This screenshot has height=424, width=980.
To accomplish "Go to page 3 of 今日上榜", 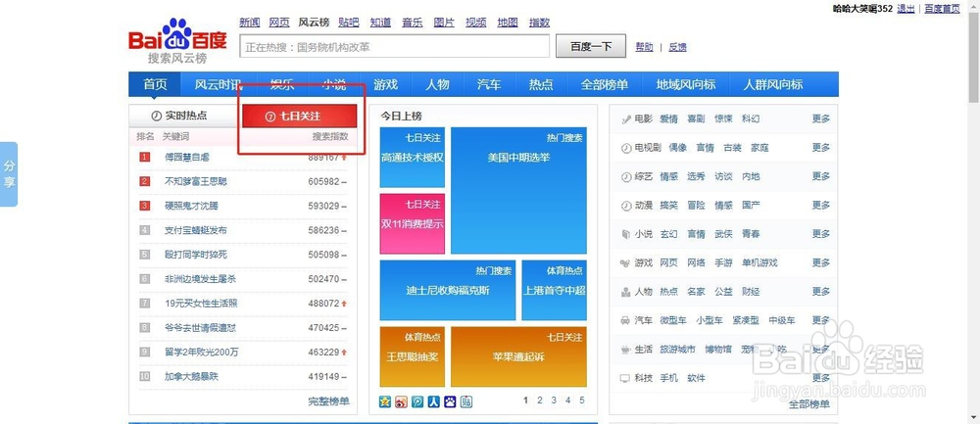I will 554,400.
